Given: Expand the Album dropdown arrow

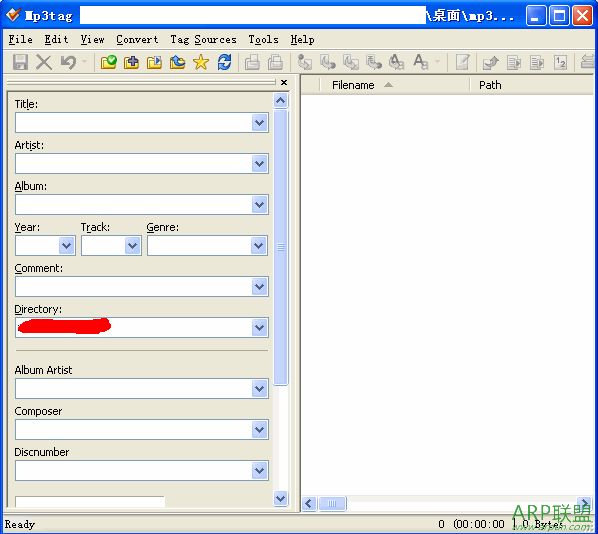Looking at the screenshot, I should point(259,205).
